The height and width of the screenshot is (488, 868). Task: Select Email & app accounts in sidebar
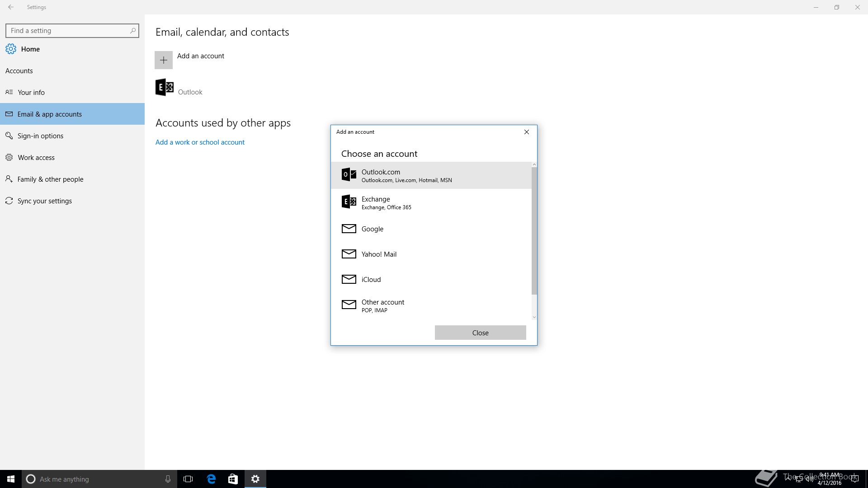72,114
